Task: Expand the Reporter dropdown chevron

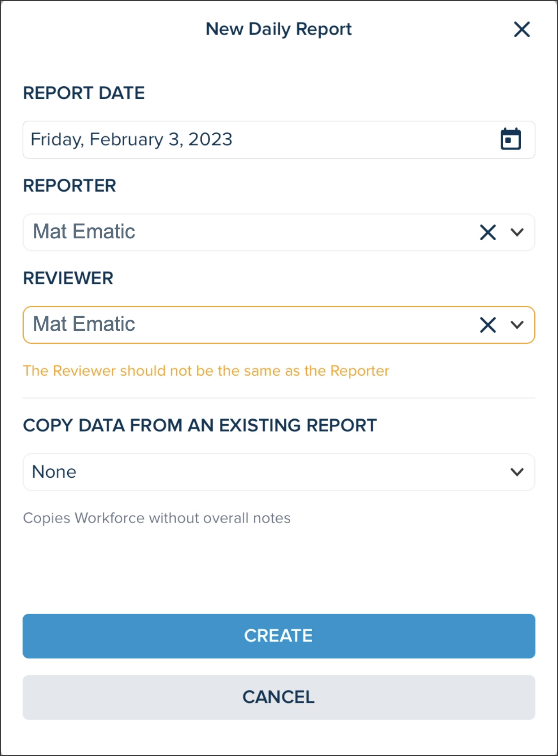Action: [517, 233]
